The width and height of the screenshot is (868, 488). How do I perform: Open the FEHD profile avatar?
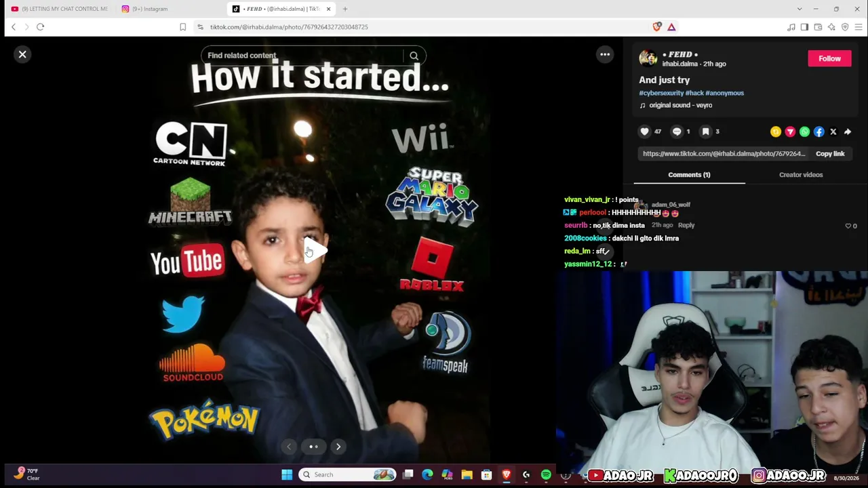tap(648, 58)
